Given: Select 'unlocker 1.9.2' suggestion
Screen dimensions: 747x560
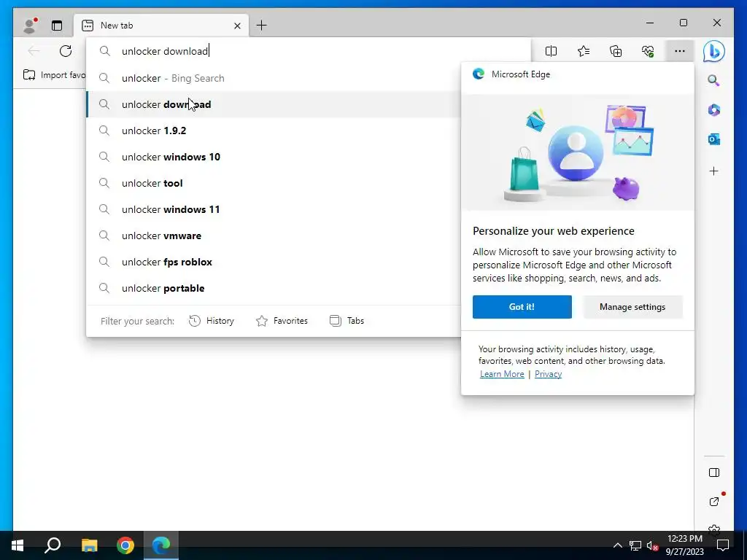Looking at the screenshot, I should coord(274,131).
